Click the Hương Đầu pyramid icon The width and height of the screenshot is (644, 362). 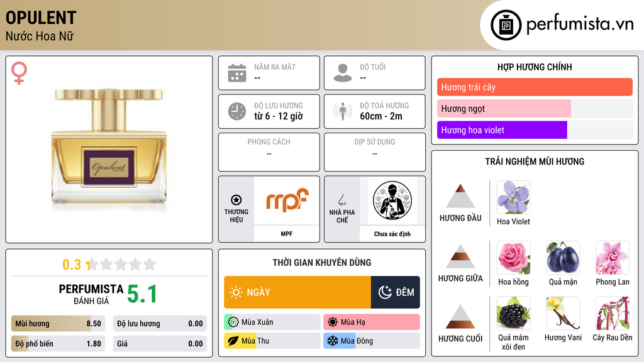460,196
